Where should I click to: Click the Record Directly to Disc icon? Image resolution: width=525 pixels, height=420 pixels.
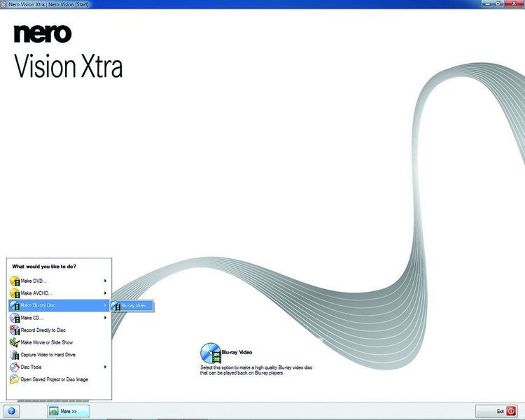pos(15,330)
